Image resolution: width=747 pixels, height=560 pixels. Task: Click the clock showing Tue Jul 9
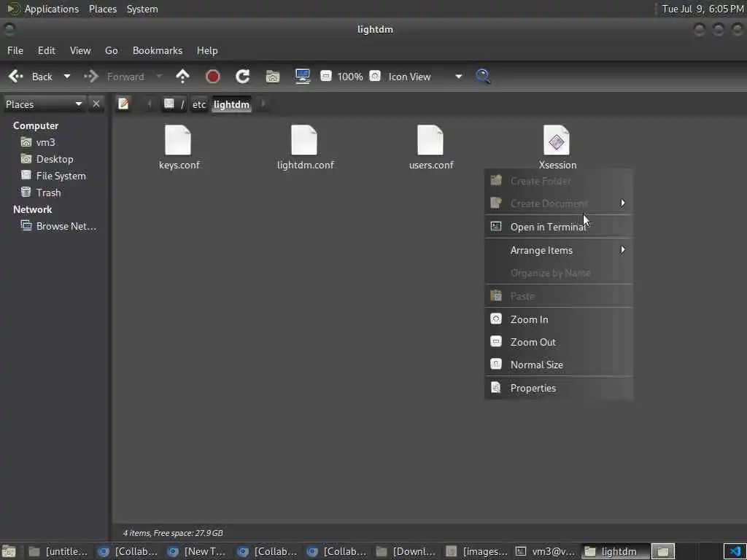[703, 9]
